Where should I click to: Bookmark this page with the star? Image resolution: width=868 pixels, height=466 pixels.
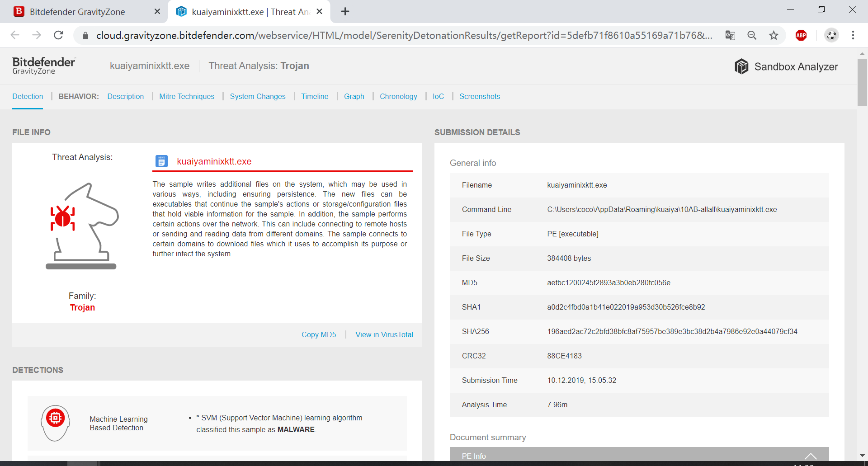tap(774, 35)
